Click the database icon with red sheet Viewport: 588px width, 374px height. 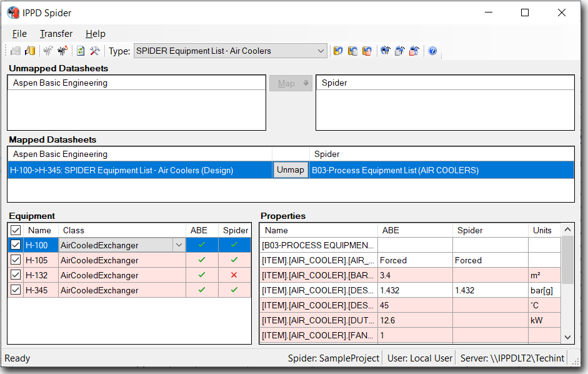367,51
